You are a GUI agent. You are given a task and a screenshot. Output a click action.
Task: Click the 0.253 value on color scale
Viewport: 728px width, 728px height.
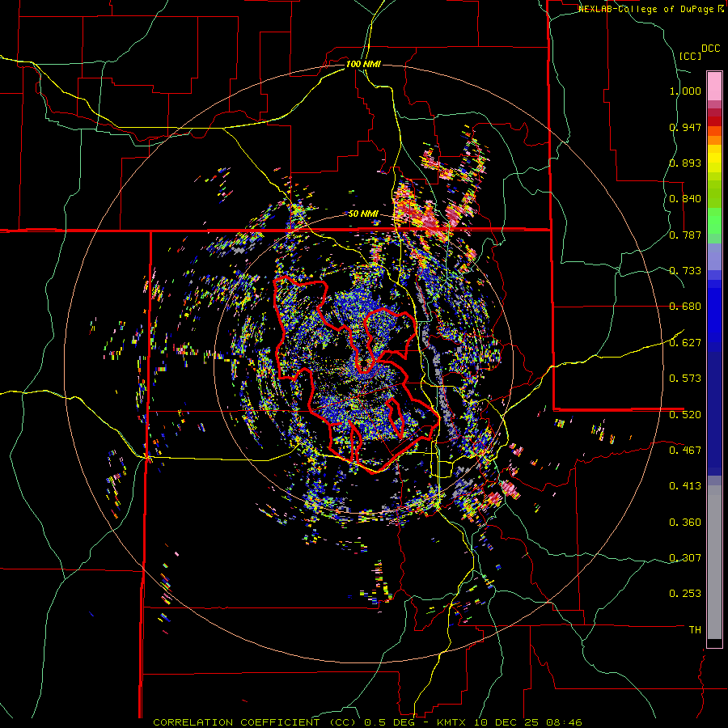click(x=685, y=594)
